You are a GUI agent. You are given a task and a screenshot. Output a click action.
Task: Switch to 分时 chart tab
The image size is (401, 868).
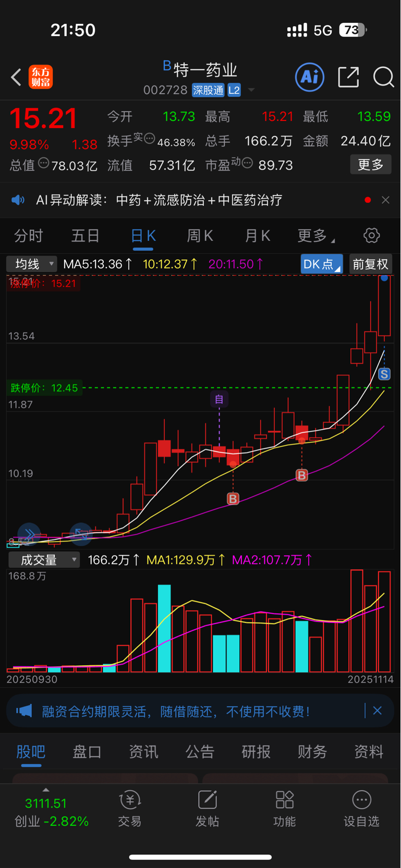28,236
